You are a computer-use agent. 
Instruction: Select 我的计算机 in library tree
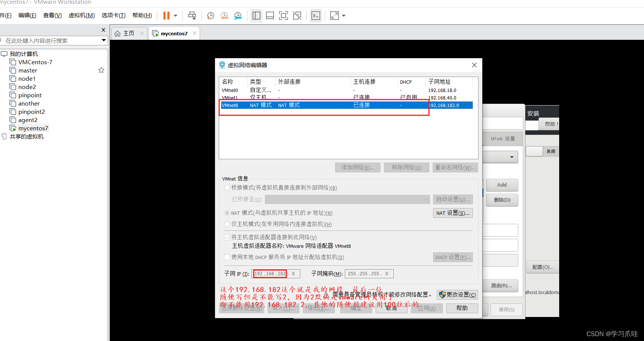click(x=24, y=54)
